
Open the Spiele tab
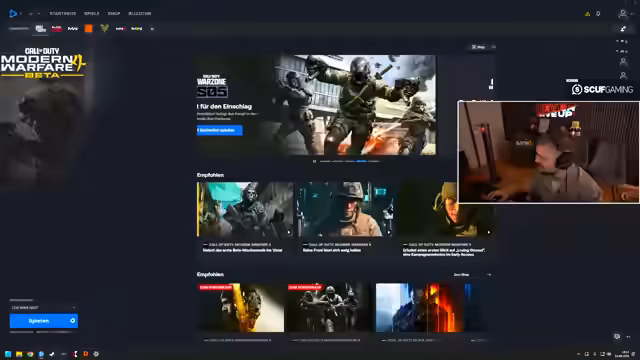point(91,13)
